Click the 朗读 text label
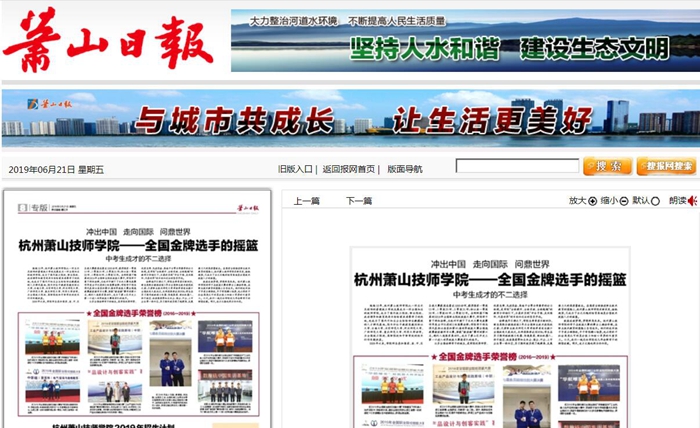This screenshot has width=700, height=428. tap(678, 201)
